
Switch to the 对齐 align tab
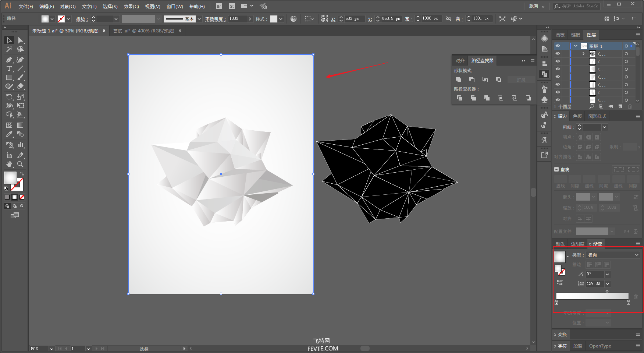tap(460, 61)
